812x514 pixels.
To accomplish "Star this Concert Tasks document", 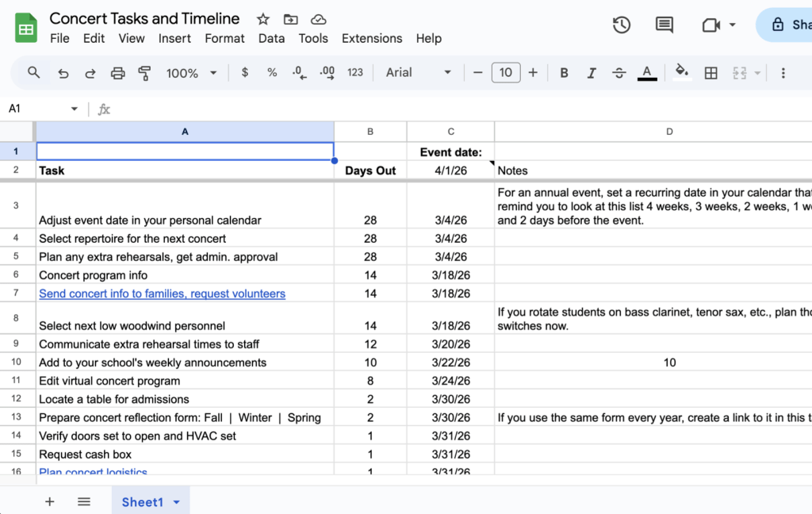I will point(263,19).
